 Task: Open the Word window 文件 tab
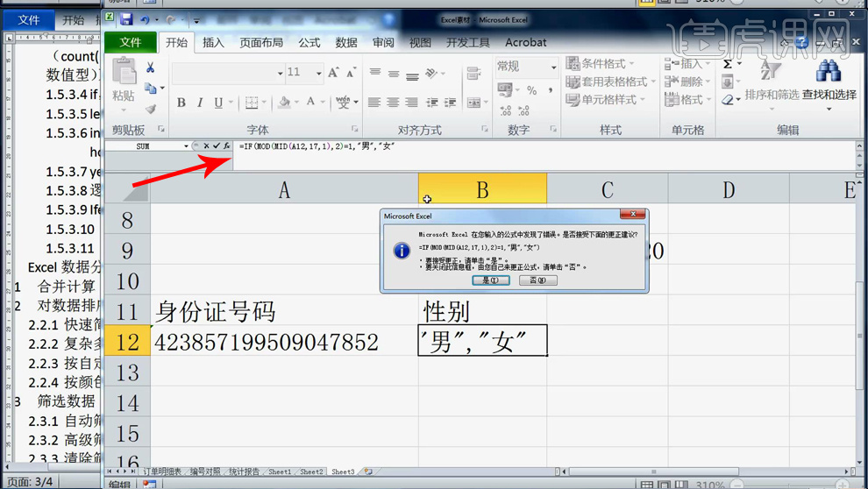coord(28,20)
